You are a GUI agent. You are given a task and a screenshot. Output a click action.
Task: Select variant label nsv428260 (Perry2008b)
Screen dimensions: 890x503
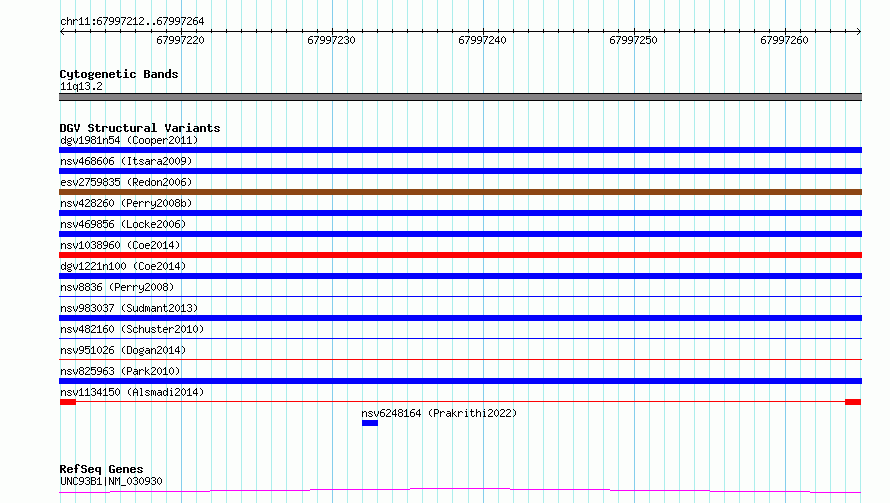126,203
